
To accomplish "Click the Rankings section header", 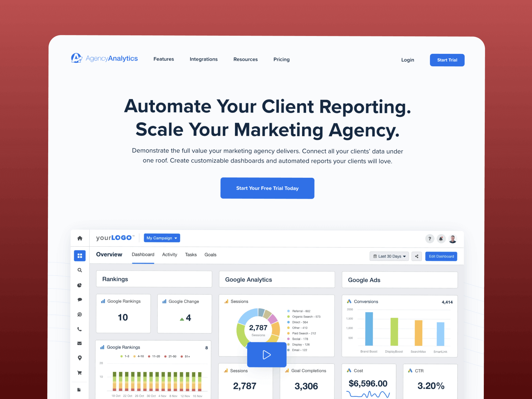I will (154, 279).
